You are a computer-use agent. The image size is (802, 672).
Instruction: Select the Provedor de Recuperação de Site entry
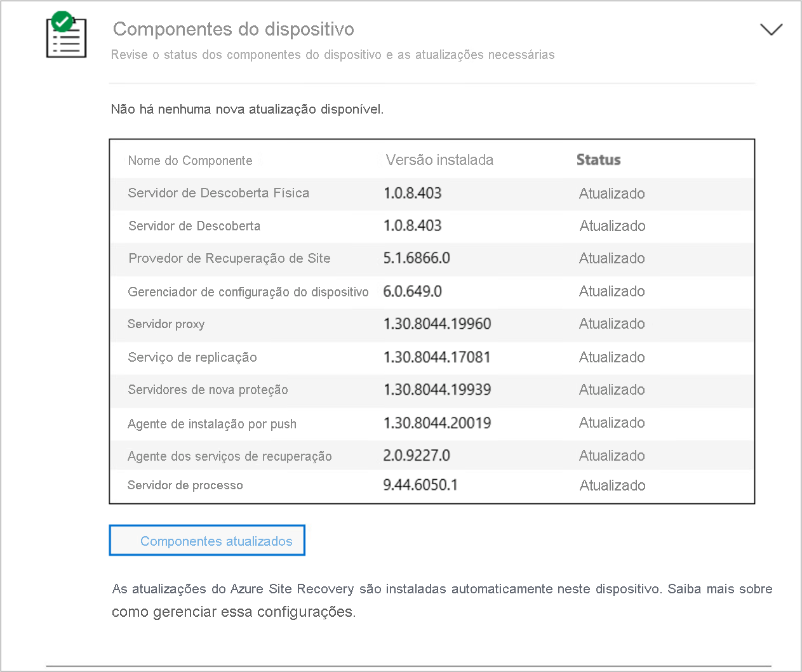pyautogui.click(x=229, y=259)
